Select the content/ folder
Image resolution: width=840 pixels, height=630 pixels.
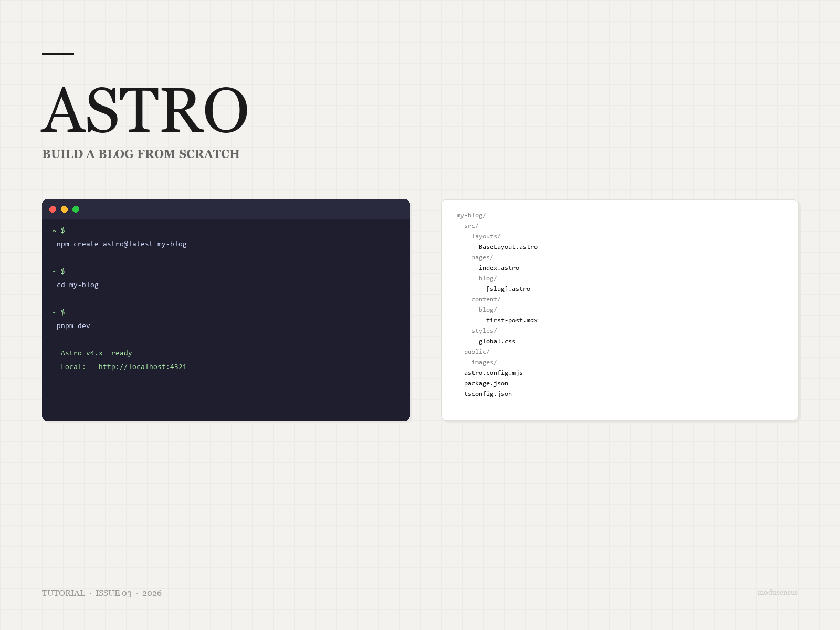tap(486, 299)
